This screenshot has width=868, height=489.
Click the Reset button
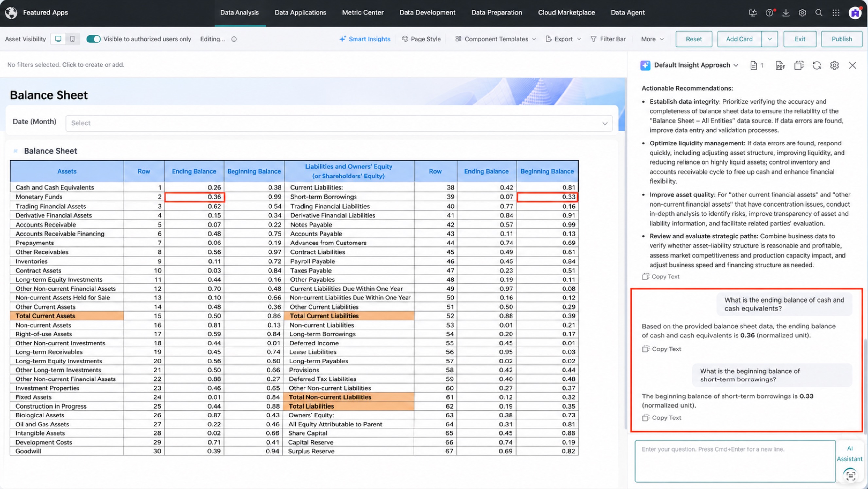(694, 39)
